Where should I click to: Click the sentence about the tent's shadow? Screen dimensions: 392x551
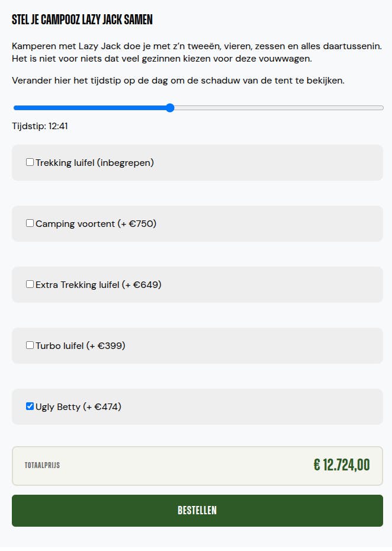pos(178,81)
